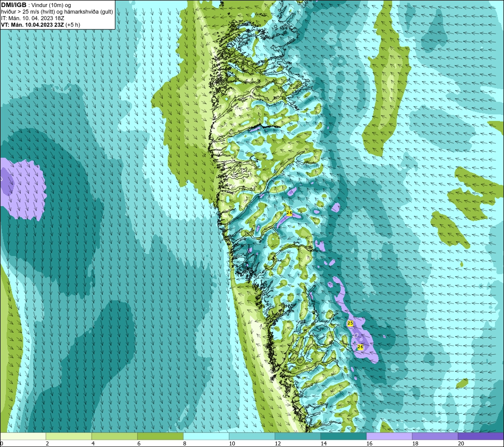This screenshot has width=504, height=447.
Task: Click the 16–18 m/s light purple swatch
Action: coord(389,436)
